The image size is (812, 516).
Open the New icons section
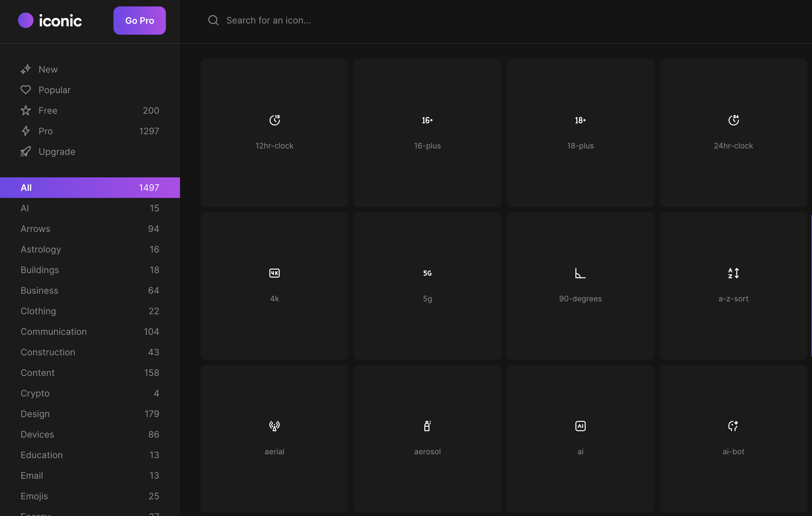48,69
